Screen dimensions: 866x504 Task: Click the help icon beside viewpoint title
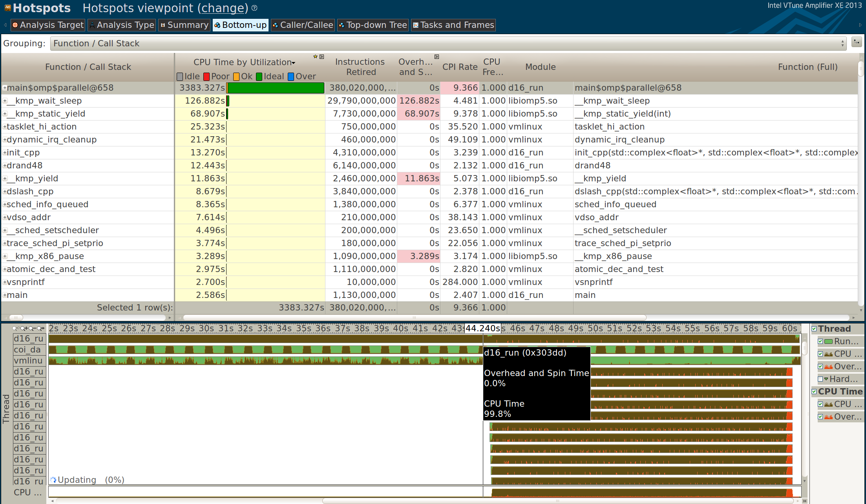[254, 8]
